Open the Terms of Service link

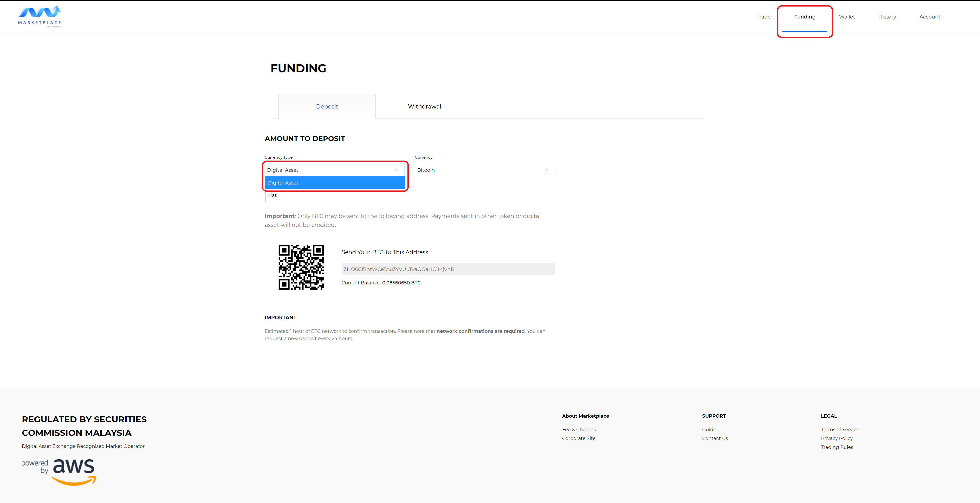tap(840, 430)
